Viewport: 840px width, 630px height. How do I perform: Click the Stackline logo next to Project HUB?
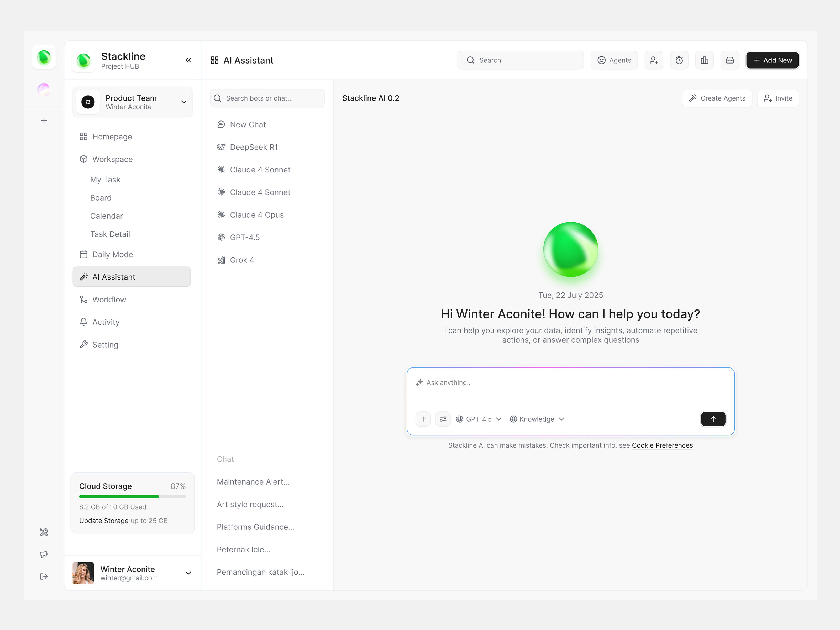coord(83,61)
